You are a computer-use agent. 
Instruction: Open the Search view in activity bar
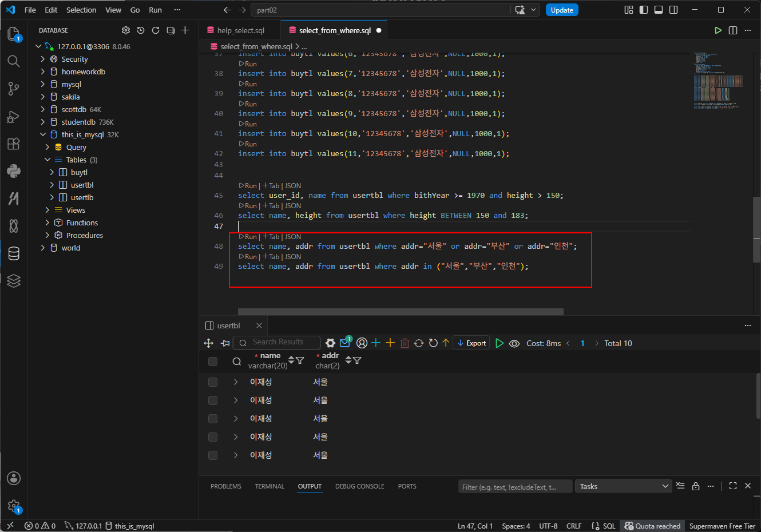click(x=14, y=61)
